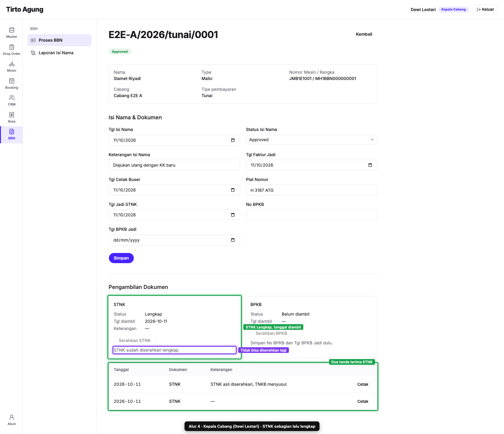Select the BBN sidebar icon
Viewport: 504px width, 434px height.
click(x=11, y=135)
